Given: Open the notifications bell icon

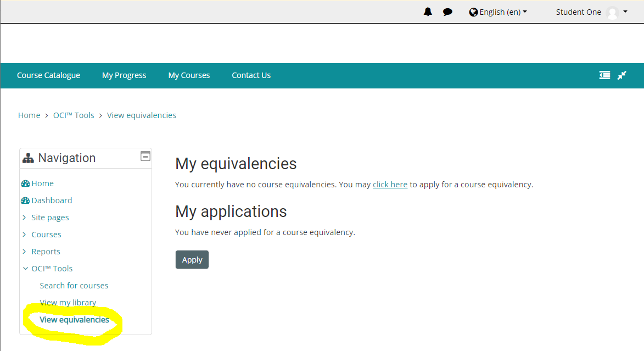Looking at the screenshot, I should (x=428, y=12).
